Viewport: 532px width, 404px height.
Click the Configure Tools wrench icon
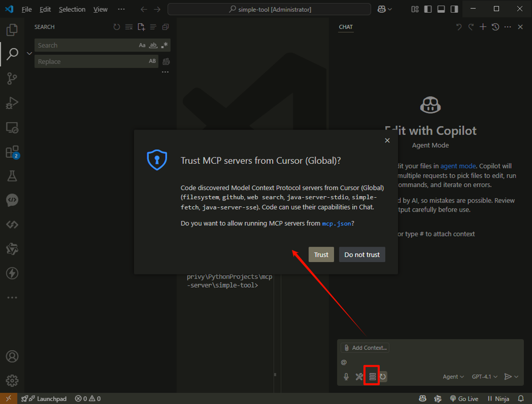coord(359,377)
